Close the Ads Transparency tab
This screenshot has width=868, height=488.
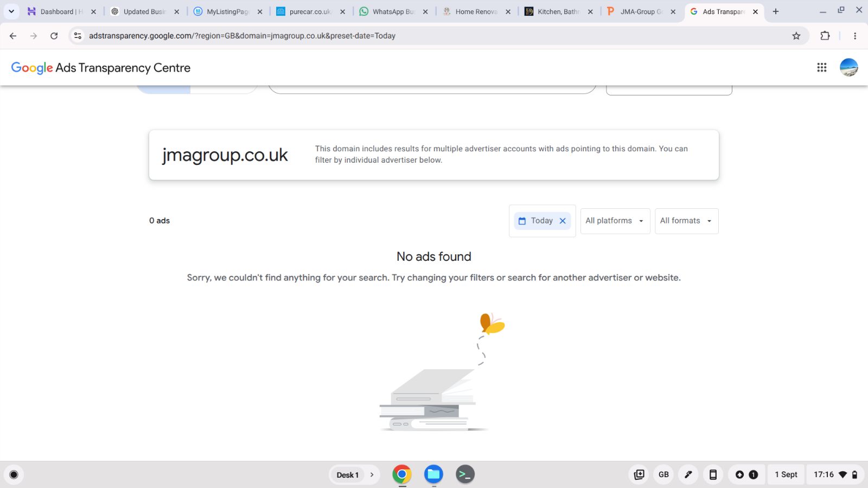[x=755, y=11]
